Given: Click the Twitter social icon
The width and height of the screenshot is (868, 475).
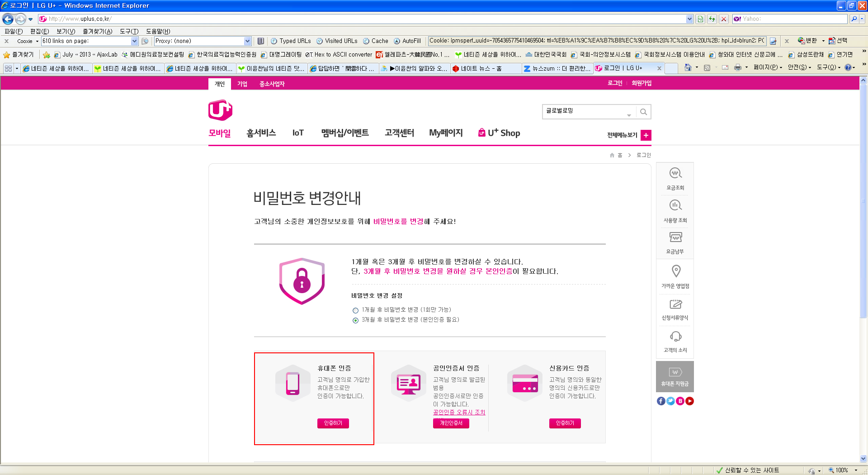Looking at the screenshot, I should (x=670, y=401).
